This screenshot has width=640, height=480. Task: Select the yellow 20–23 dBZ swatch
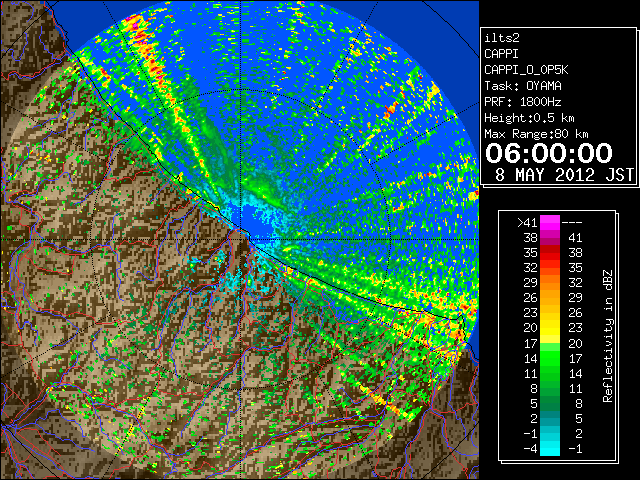tap(550, 328)
